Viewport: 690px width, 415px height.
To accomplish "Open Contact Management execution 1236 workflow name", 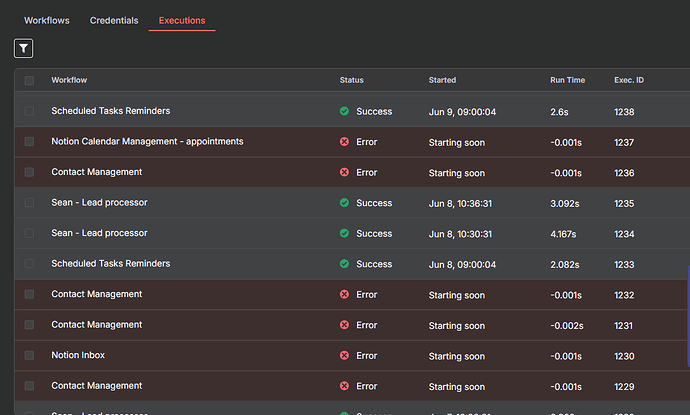I will point(96,172).
